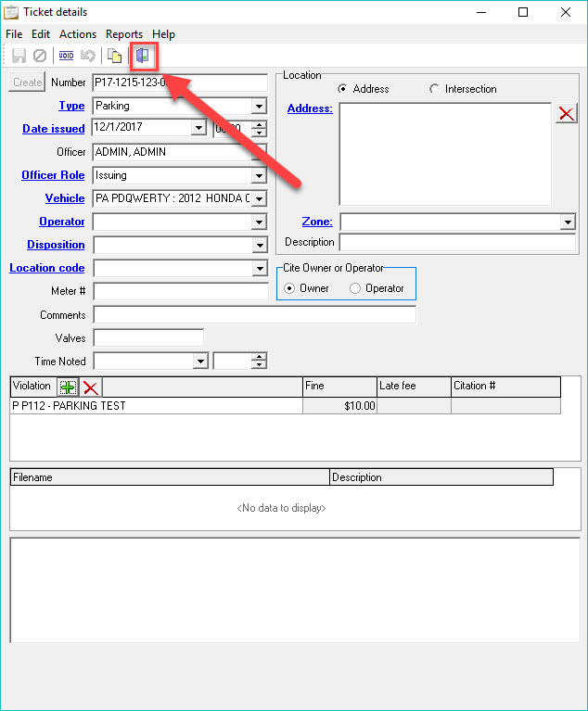This screenshot has height=711, width=588.
Task: Click the undo arrow toolbar icon
Action: pyautogui.click(x=88, y=56)
